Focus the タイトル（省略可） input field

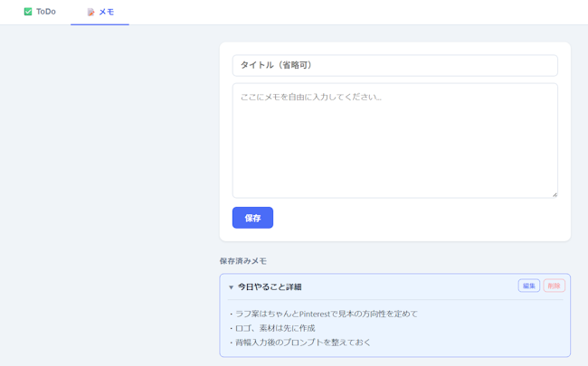point(395,66)
